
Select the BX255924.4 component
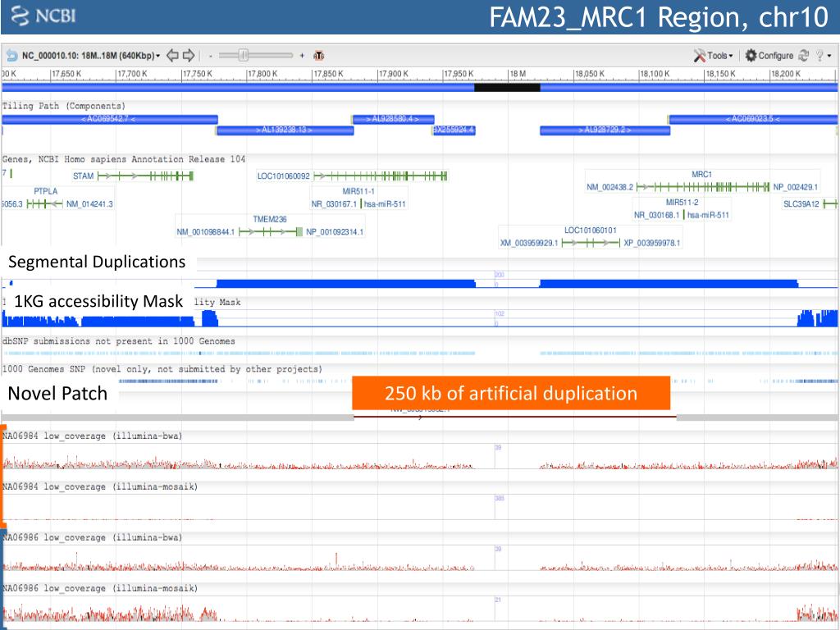click(x=454, y=130)
